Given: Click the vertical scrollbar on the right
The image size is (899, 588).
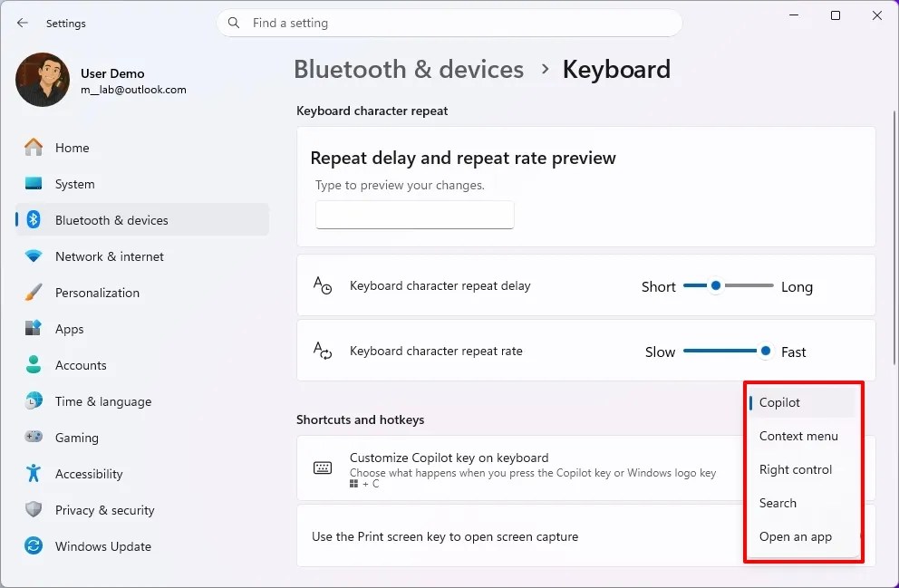Looking at the screenshot, I should (894, 238).
